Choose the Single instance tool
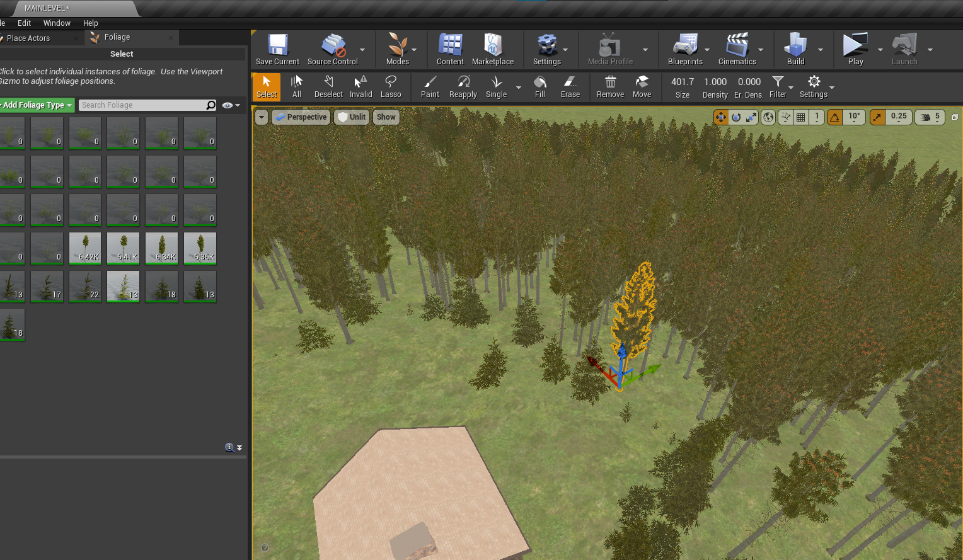This screenshot has height=560, width=963. pyautogui.click(x=497, y=87)
